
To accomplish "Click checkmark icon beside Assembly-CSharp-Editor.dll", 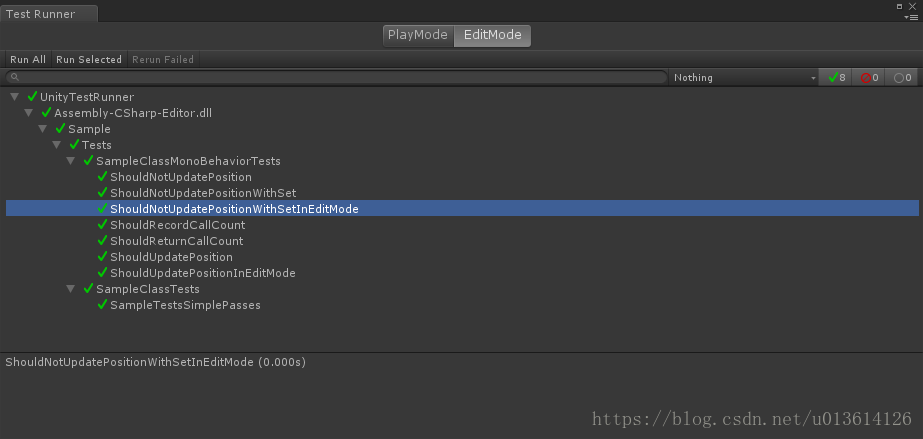I will (x=47, y=113).
